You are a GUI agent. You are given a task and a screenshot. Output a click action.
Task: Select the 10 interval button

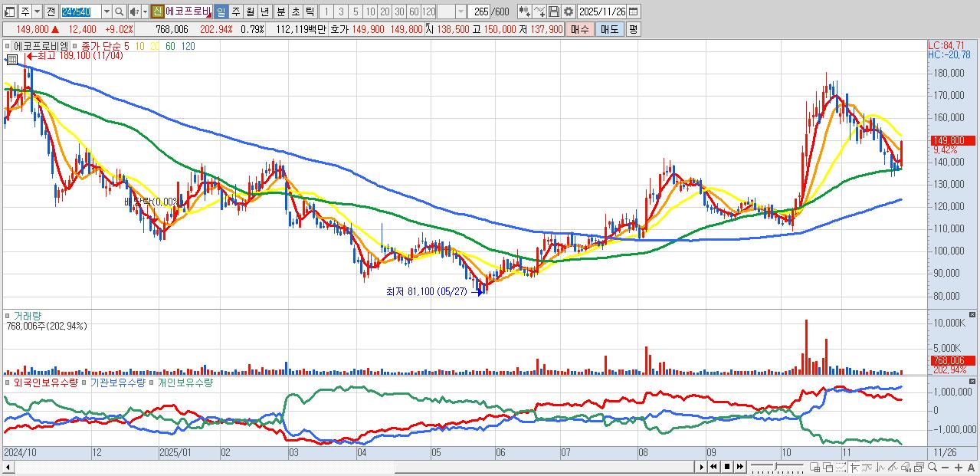(x=369, y=11)
